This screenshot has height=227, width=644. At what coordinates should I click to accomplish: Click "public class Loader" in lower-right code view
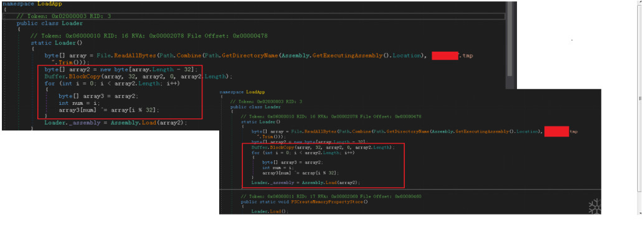(x=255, y=107)
